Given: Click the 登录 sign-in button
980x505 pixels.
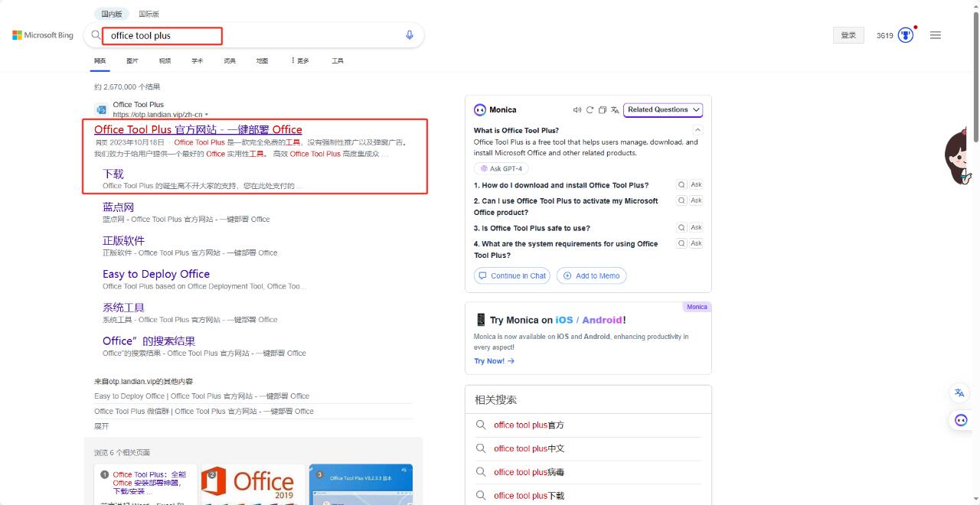Looking at the screenshot, I should (x=848, y=35).
